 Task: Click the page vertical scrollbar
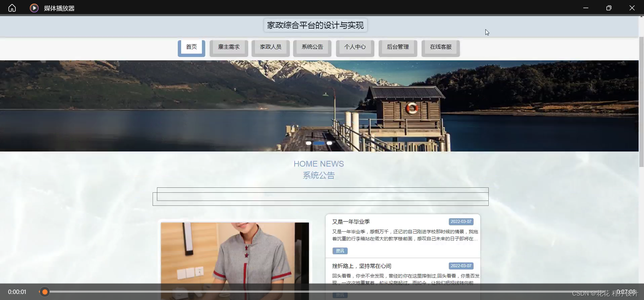(641, 102)
